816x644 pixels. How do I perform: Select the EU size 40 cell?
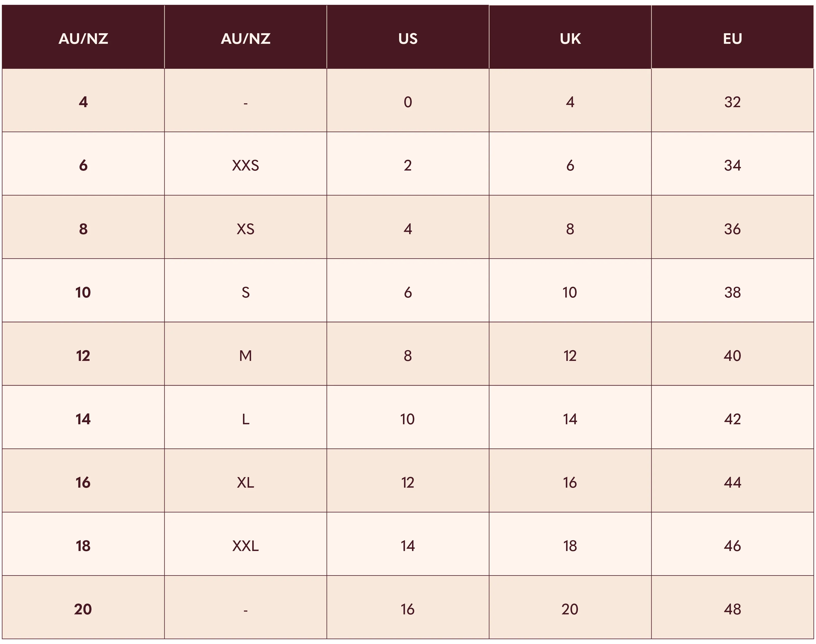tap(732, 355)
